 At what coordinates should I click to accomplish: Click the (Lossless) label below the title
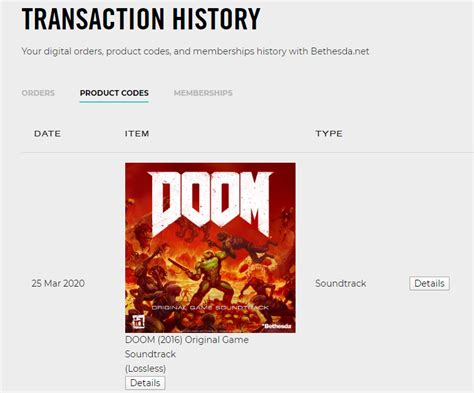click(145, 368)
